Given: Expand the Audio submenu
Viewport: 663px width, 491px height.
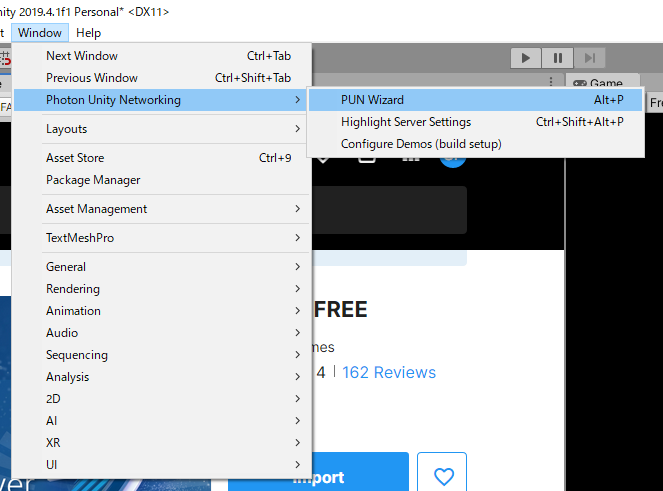Looking at the screenshot, I should coord(162,333).
